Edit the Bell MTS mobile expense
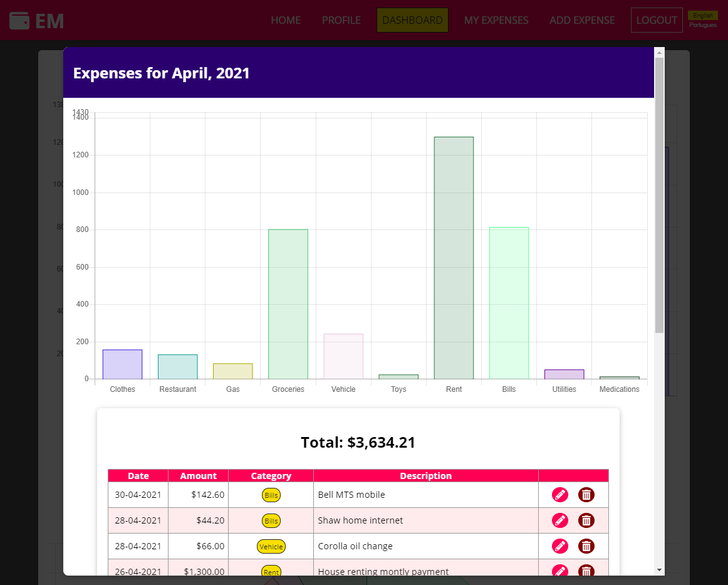 560,495
